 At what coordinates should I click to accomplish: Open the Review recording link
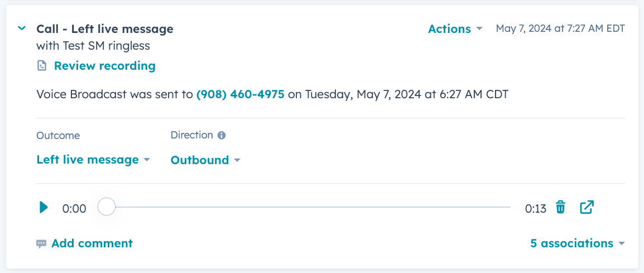point(105,66)
